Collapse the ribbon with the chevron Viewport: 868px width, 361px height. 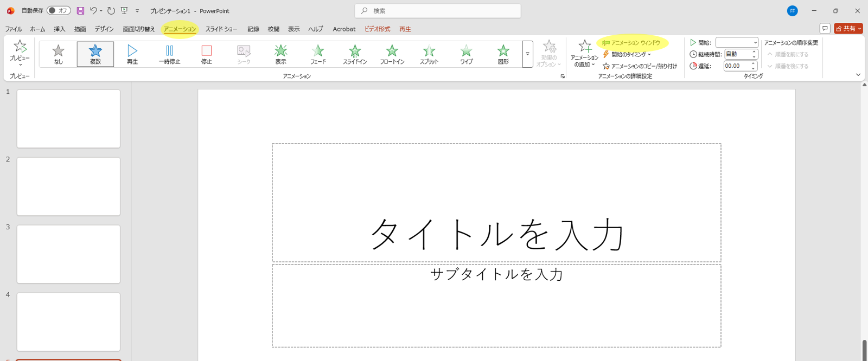click(858, 75)
